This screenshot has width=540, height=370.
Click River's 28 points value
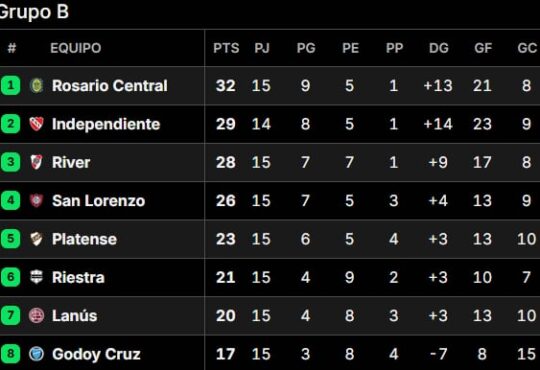226,162
